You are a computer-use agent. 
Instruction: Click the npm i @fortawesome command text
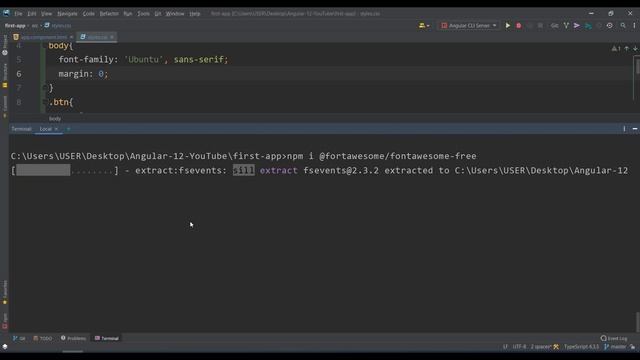tap(381, 156)
